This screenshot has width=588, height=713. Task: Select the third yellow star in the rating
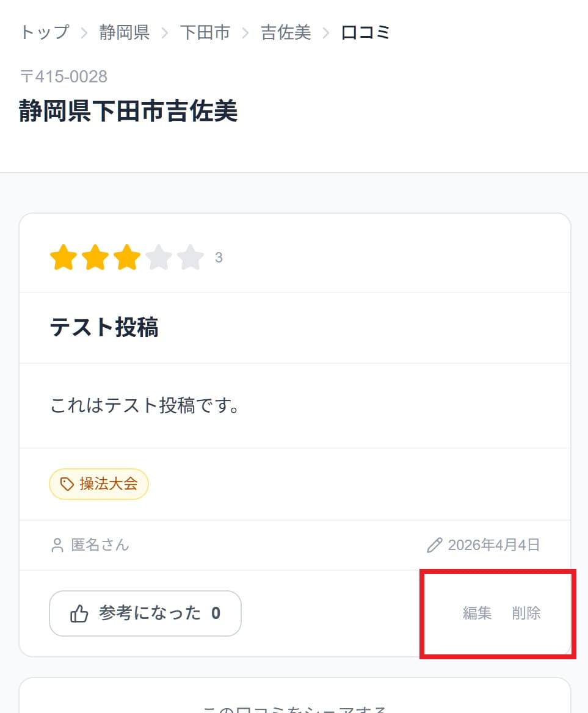click(x=128, y=257)
